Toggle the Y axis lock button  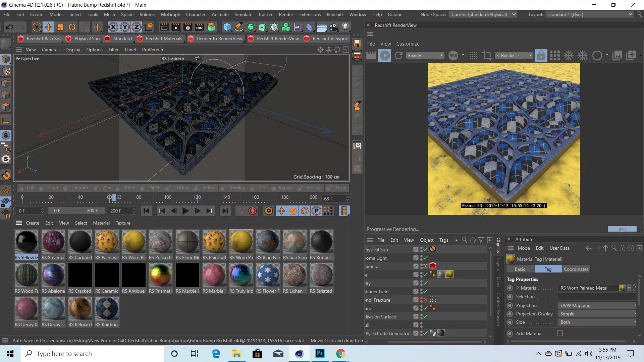click(125, 27)
